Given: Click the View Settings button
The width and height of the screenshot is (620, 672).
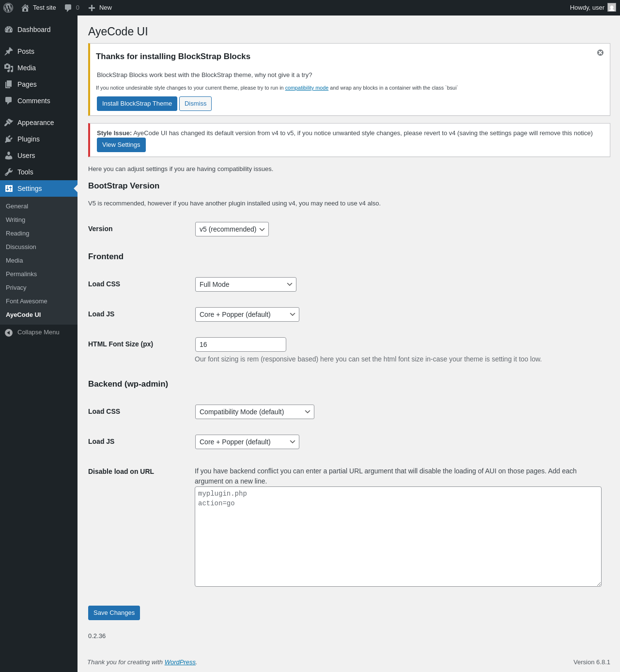Looking at the screenshot, I should coord(121,145).
